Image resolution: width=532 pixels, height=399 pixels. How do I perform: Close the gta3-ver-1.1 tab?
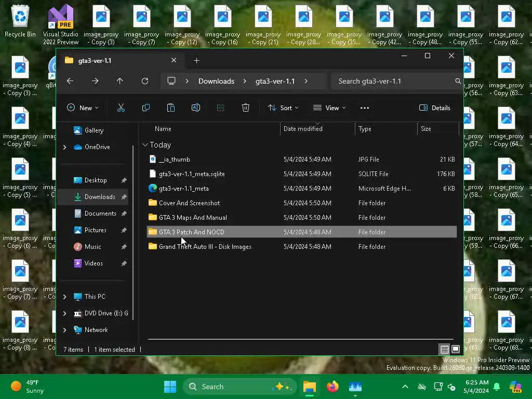pos(174,60)
